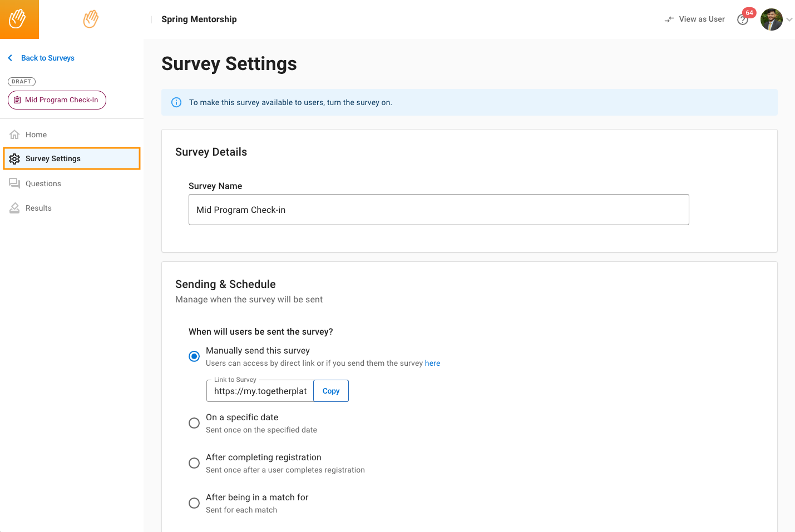
Task: Click the outlined hand logo in header
Action: coord(91,19)
